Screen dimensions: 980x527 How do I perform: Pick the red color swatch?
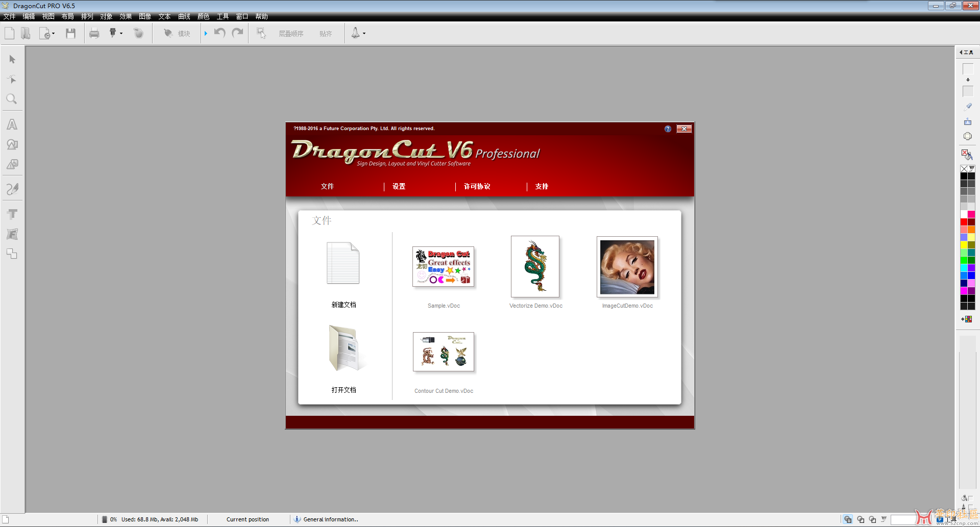pyautogui.click(x=964, y=222)
